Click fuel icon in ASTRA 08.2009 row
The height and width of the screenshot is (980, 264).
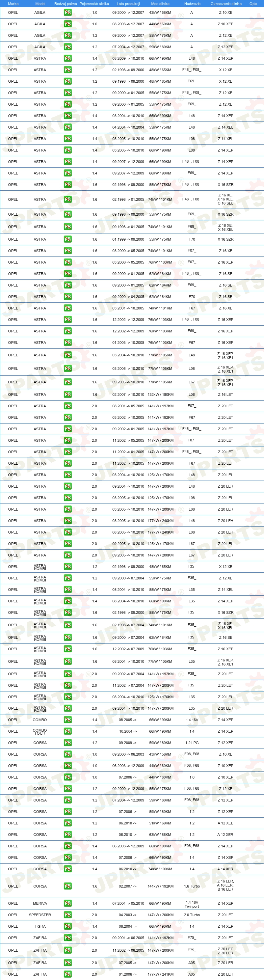point(68,58)
